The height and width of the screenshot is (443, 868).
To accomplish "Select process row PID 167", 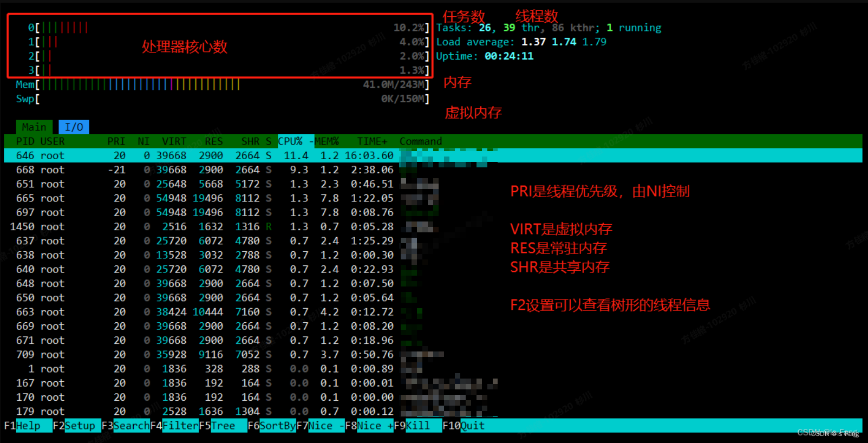I will (x=433, y=383).
